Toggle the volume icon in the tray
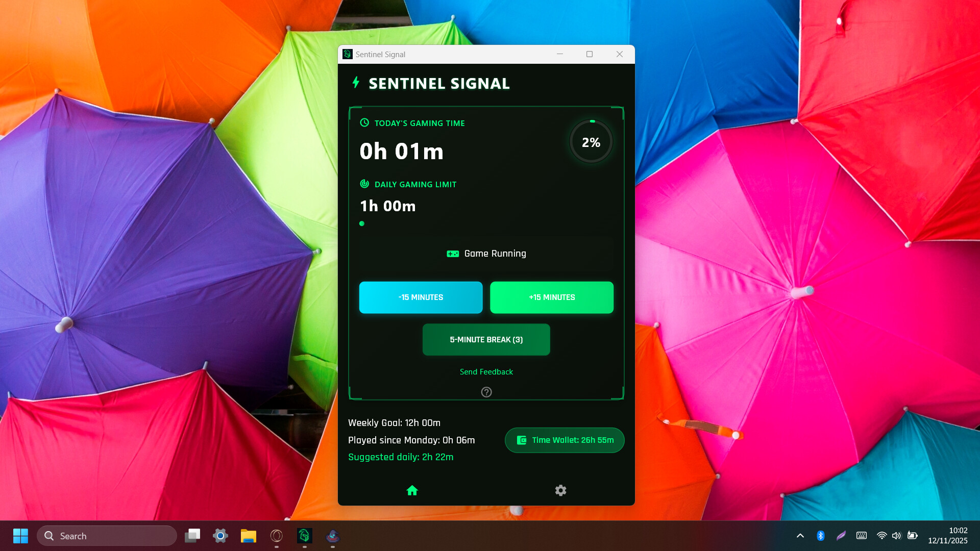The height and width of the screenshot is (551, 980). [x=897, y=535]
